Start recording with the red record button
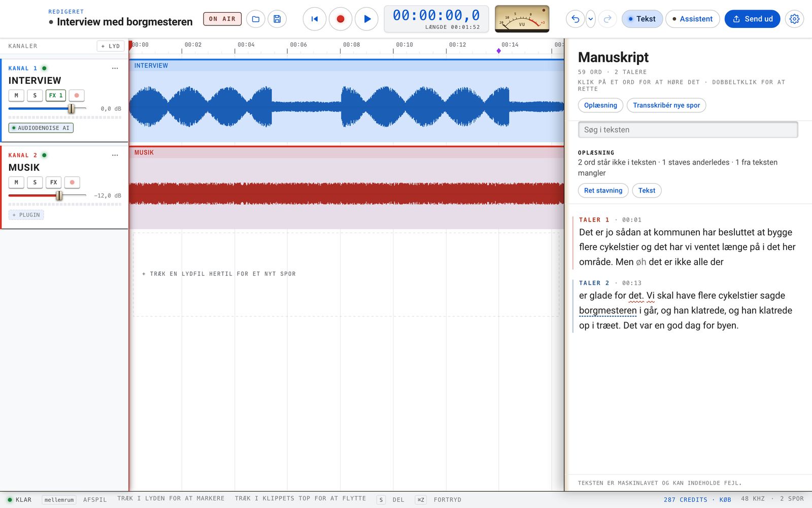812x508 pixels. point(341,19)
